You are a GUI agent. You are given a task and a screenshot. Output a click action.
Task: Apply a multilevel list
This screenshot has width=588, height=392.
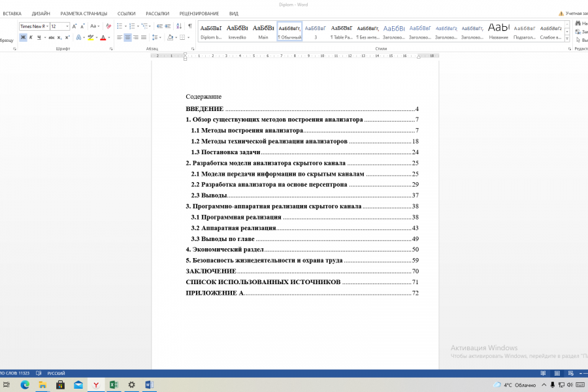tap(144, 26)
